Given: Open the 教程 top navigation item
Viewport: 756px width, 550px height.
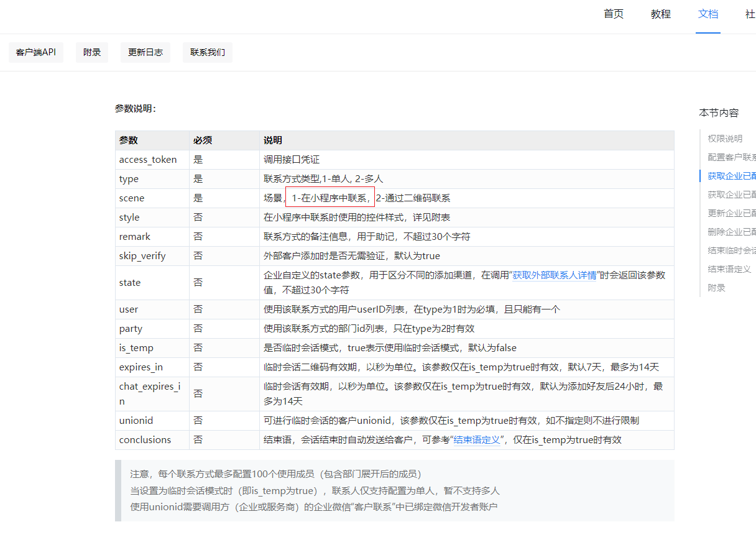Looking at the screenshot, I should [661, 14].
